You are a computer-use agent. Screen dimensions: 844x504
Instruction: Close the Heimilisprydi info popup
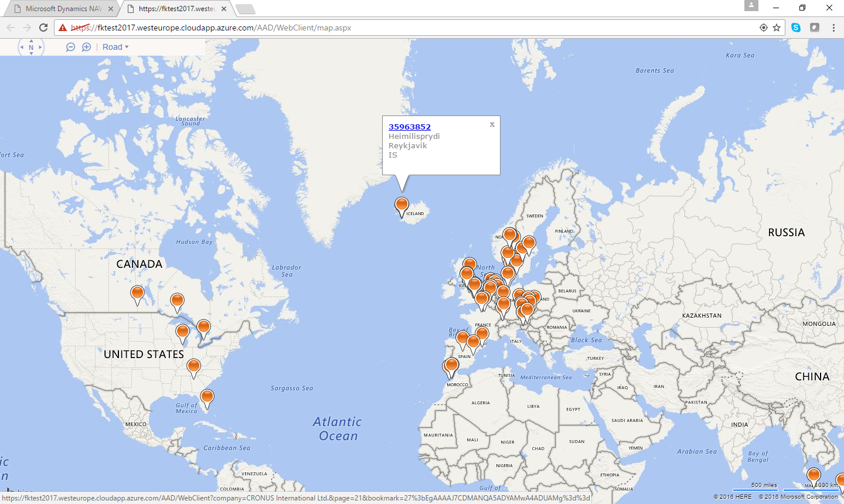492,124
